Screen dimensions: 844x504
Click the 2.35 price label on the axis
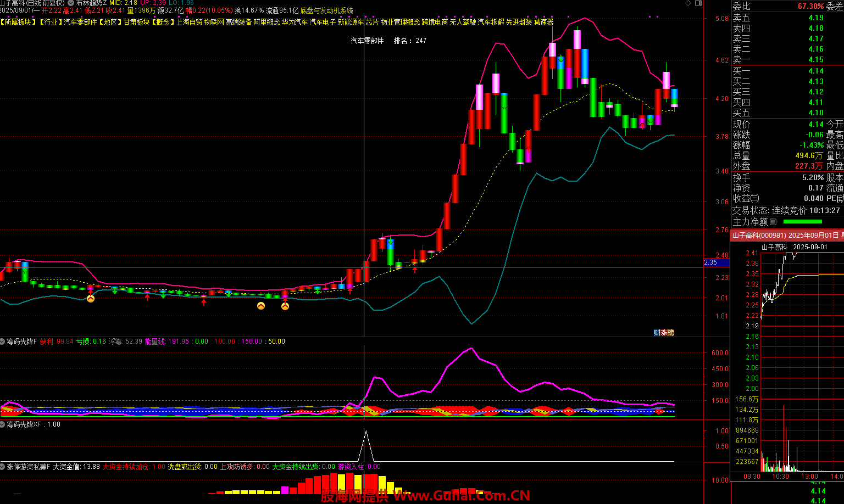click(x=710, y=263)
